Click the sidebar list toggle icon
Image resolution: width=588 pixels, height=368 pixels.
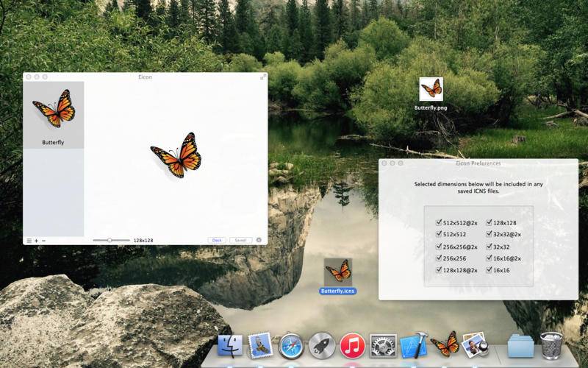click(29, 241)
